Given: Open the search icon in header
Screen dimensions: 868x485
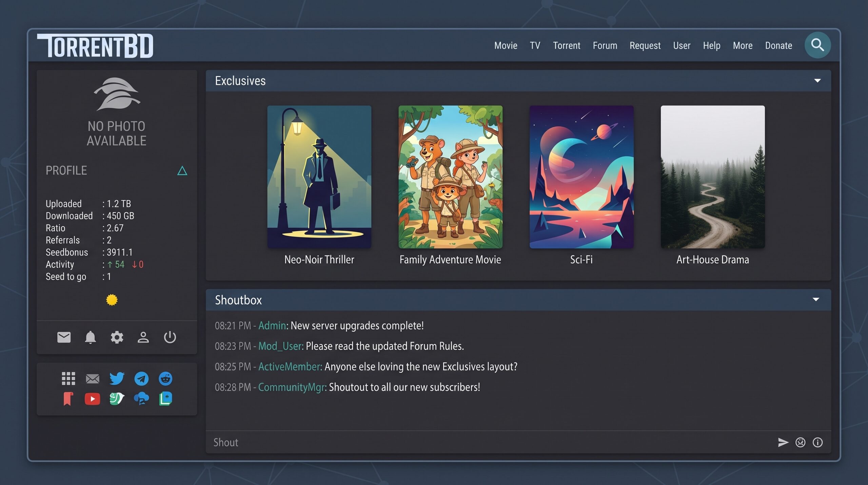Looking at the screenshot, I should click(817, 45).
